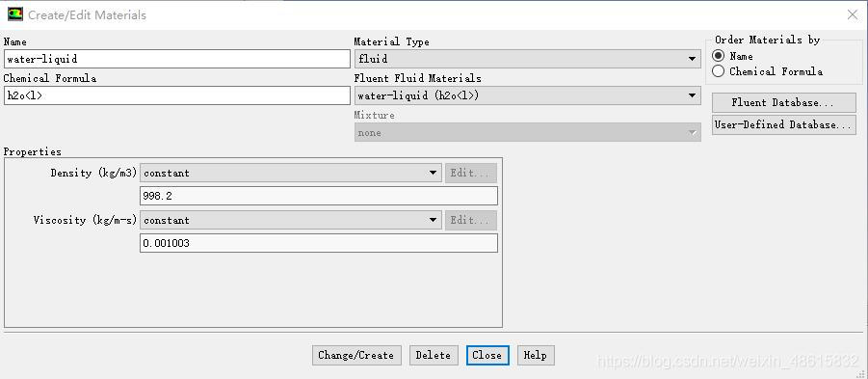This screenshot has width=868, height=379.
Task: Click the Viscosity (kg/m-s) label
Action: [x=85, y=220]
